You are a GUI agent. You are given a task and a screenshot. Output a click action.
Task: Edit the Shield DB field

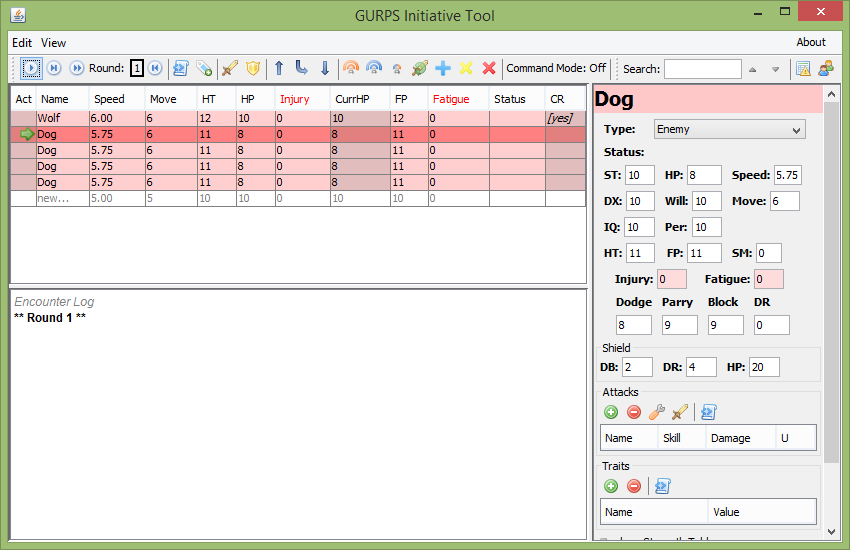pos(637,367)
